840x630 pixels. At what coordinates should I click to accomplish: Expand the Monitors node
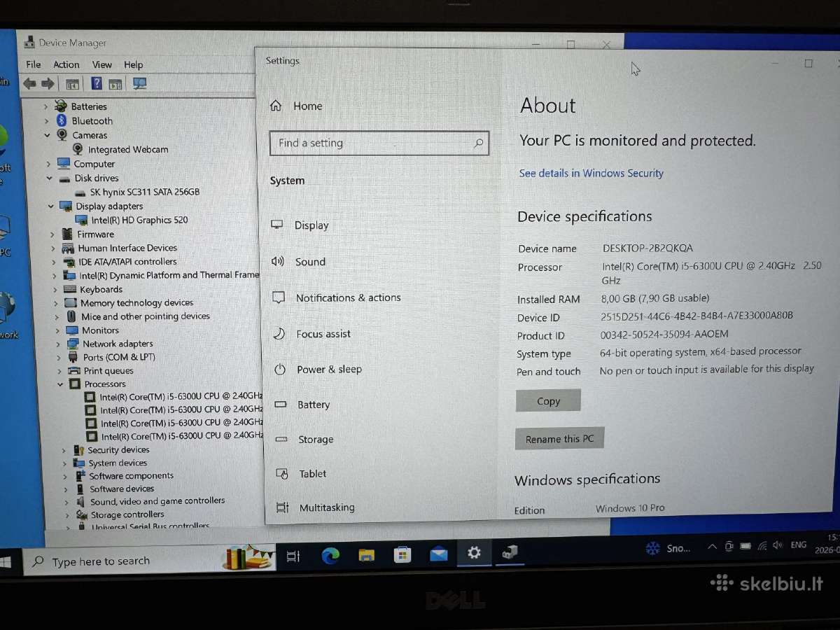tap(57, 330)
